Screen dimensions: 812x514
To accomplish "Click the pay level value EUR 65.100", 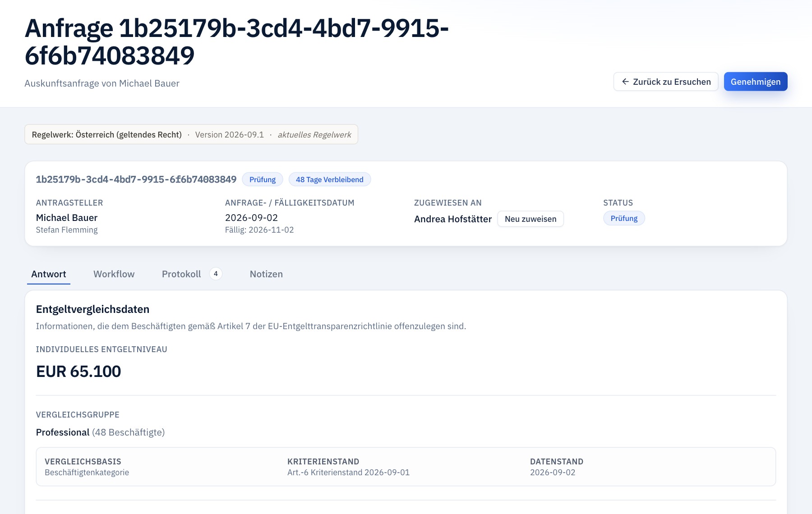I will [x=78, y=372].
